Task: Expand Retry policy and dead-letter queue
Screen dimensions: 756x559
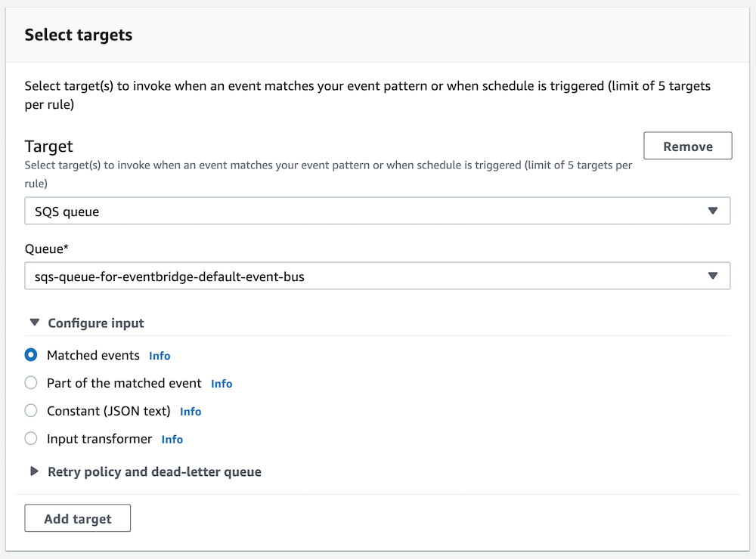Action: tap(154, 471)
